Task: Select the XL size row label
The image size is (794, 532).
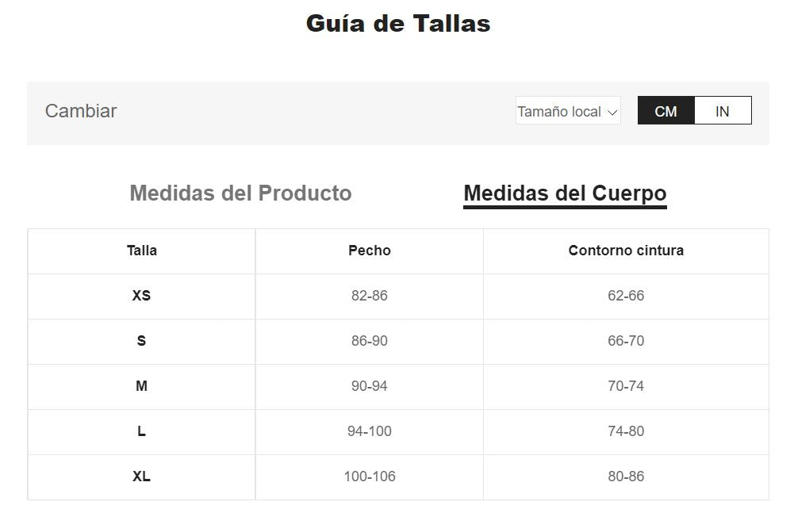Action: 141,477
